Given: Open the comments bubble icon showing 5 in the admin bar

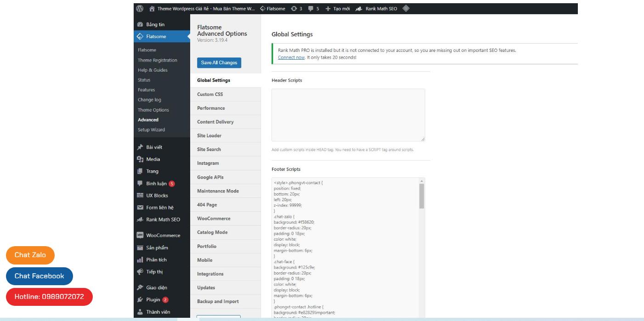Looking at the screenshot, I should 311,8.
